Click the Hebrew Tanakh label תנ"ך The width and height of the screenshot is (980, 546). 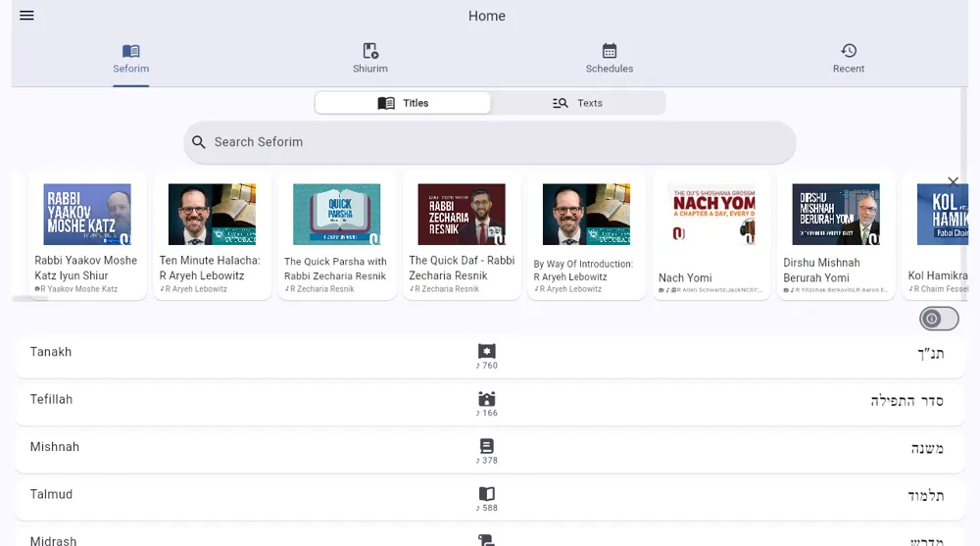tap(931, 353)
